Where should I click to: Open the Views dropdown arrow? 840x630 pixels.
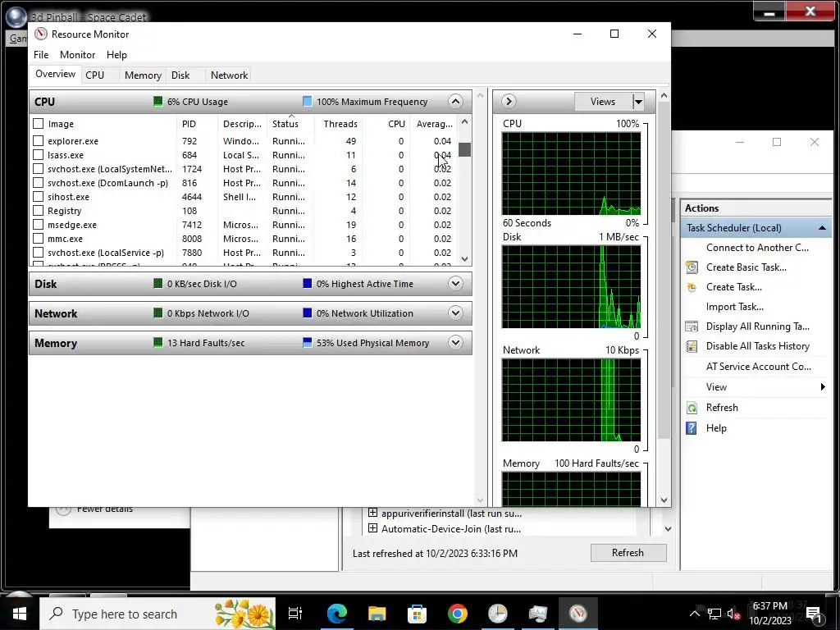pos(638,101)
